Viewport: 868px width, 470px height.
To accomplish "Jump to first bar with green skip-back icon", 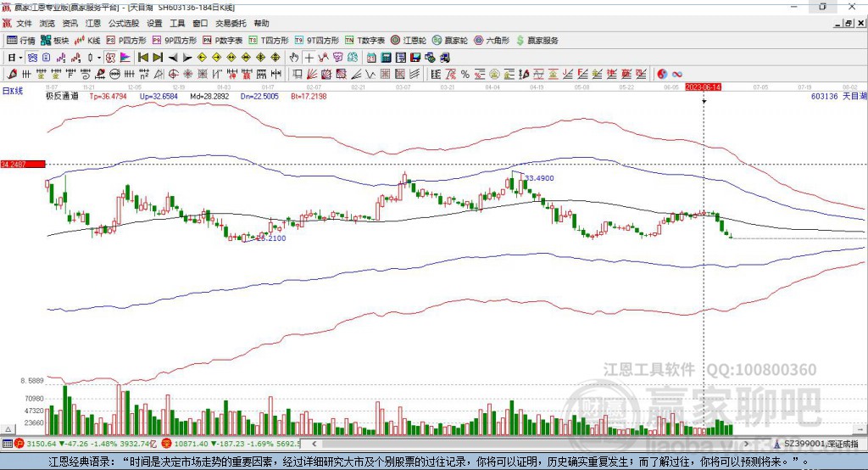I will 142,58.
